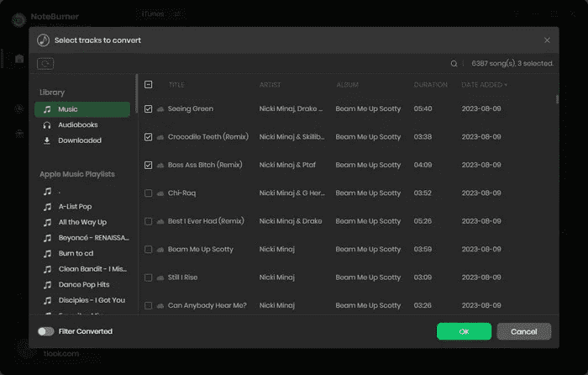Click the download arrow icon beside Downloaded
Viewport: 588px width, 375px height.
(47, 140)
